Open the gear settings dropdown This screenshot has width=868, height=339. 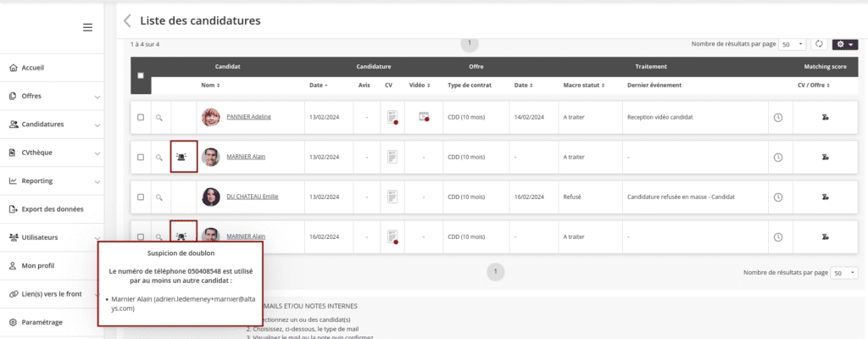844,44
